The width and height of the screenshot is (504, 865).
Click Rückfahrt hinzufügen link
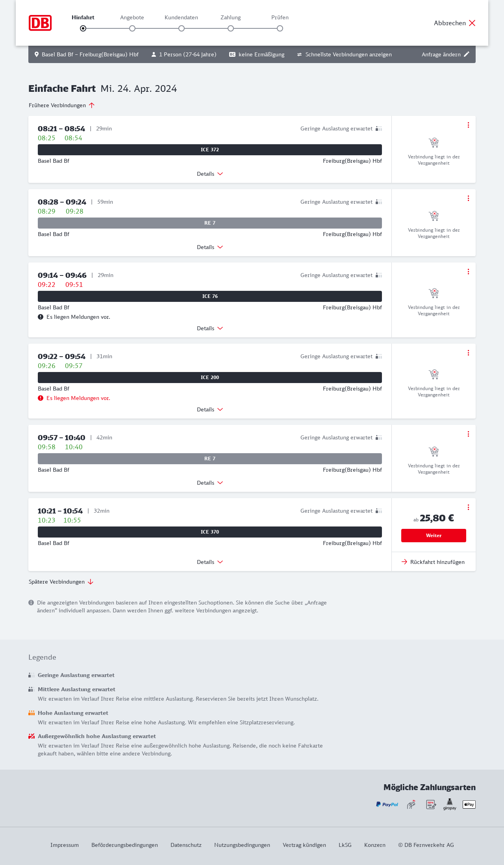tap(433, 562)
